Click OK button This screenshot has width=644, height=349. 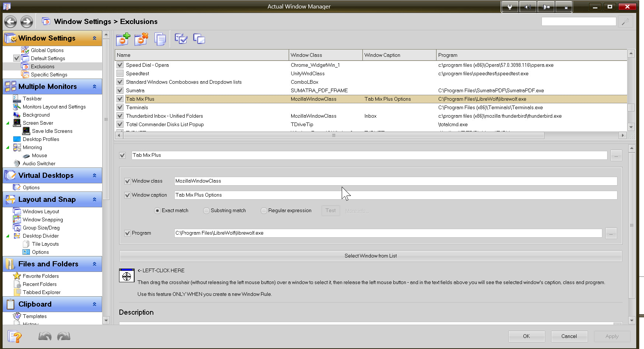tap(526, 336)
